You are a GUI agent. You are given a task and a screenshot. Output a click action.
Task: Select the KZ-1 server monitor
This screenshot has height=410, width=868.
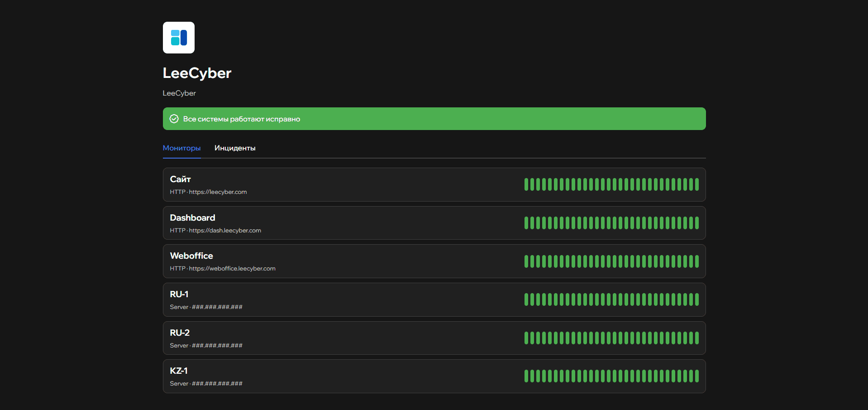point(179,371)
